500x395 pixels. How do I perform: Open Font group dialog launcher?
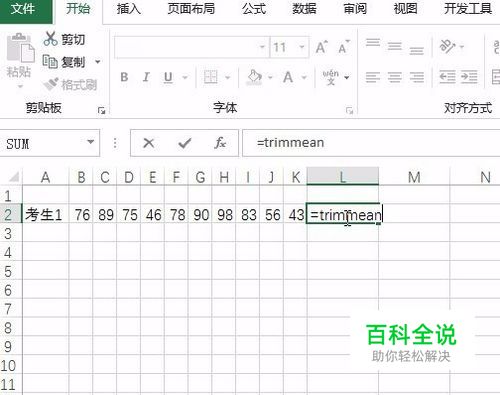click(x=349, y=111)
